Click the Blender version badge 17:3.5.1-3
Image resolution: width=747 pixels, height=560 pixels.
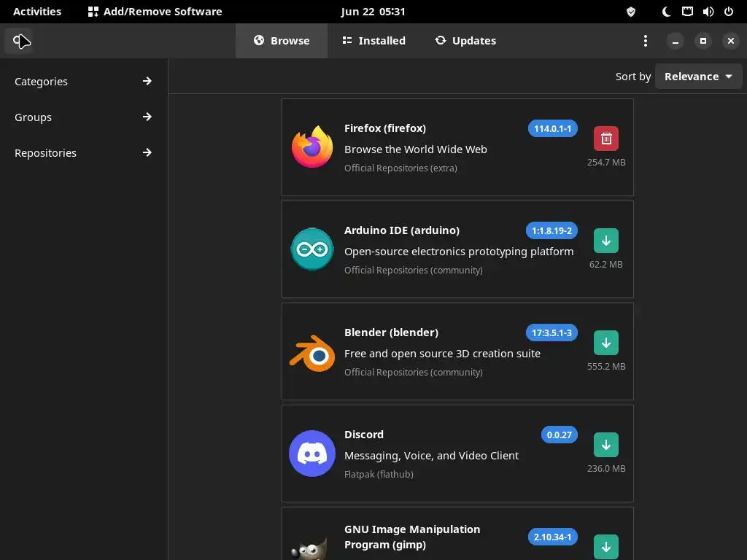[x=551, y=332]
